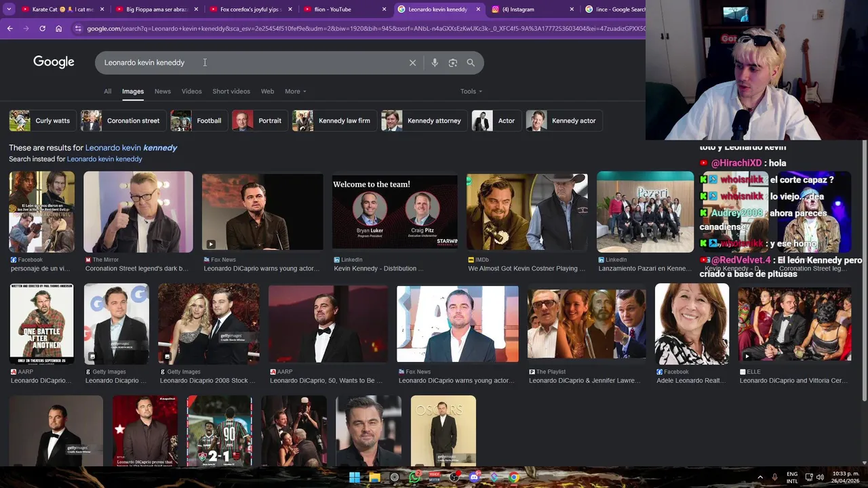Open Adele Leonardo Realty Facebook image

(x=692, y=324)
